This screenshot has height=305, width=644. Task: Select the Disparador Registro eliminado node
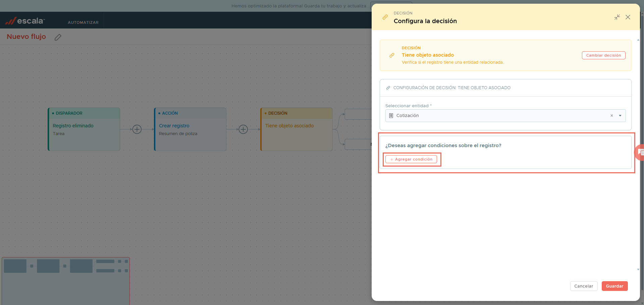click(x=84, y=129)
